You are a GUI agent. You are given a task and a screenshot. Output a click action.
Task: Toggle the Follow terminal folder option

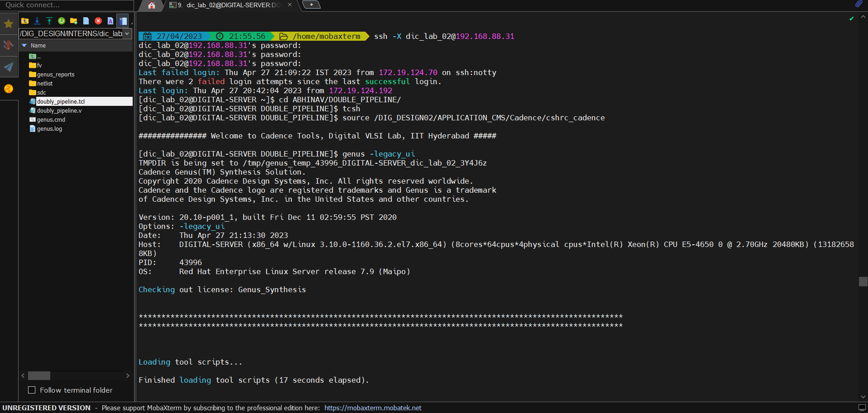click(32, 390)
